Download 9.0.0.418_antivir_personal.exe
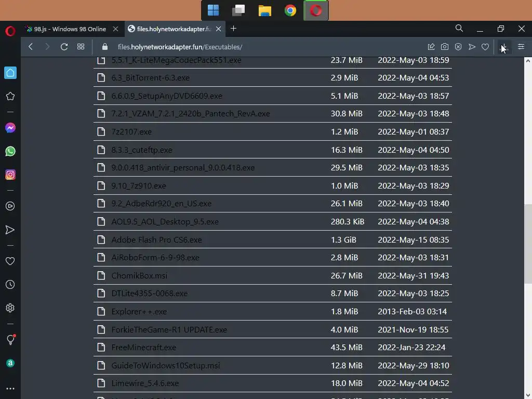 183,168
